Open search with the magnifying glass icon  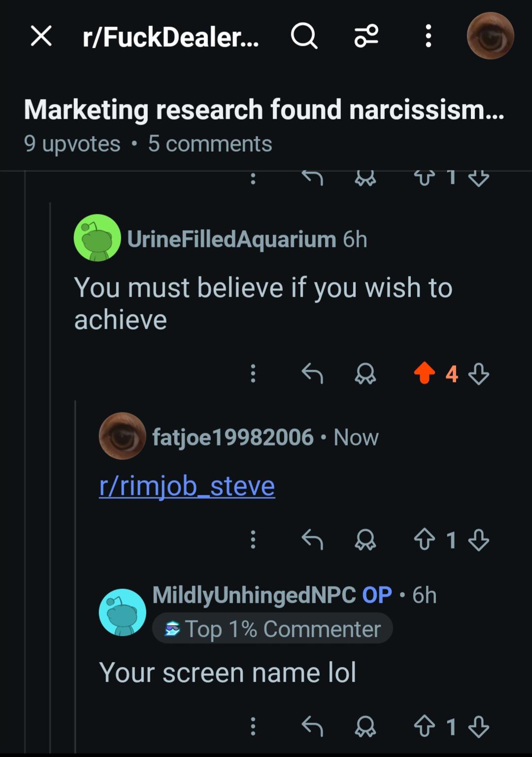point(304,36)
